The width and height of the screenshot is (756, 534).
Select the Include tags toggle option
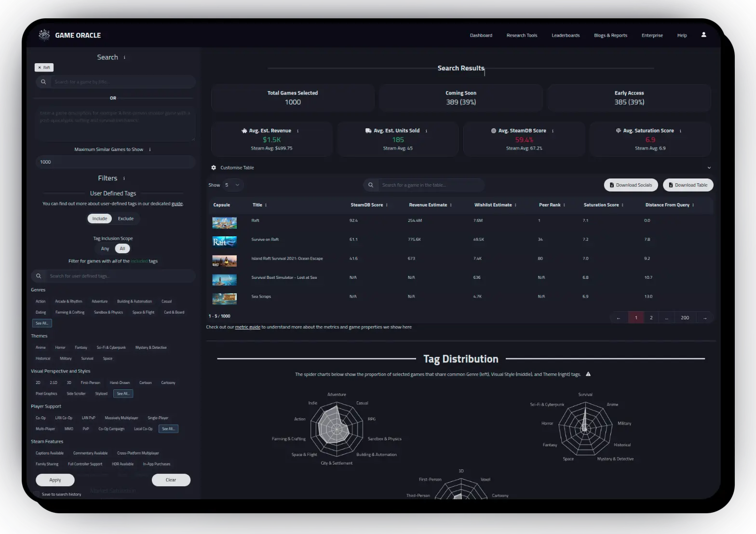pyautogui.click(x=100, y=219)
